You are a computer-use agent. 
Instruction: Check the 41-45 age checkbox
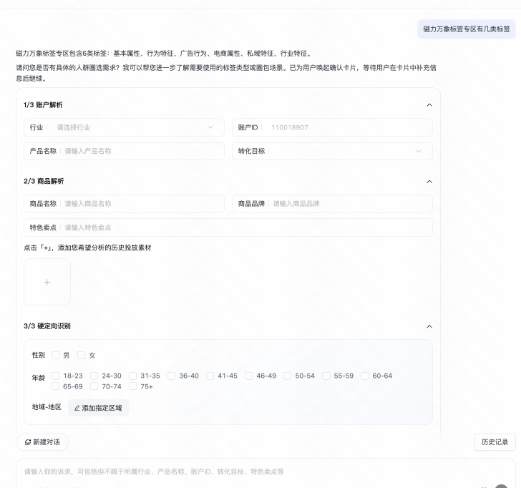tap(210, 376)
